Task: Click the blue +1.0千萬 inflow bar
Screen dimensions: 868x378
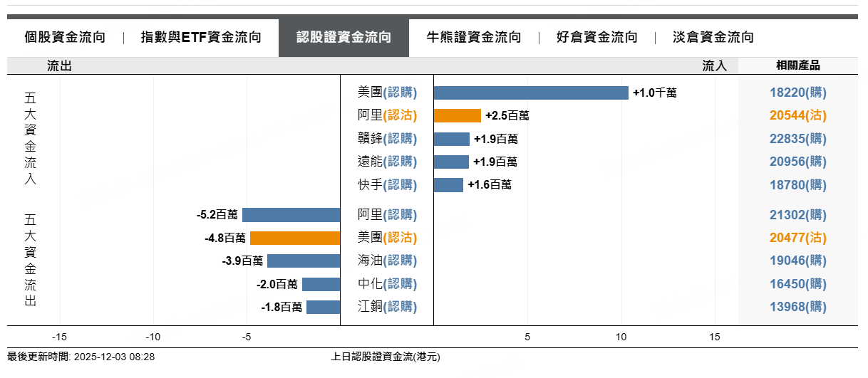Action: pyautogui.click(x=531, y=93)
